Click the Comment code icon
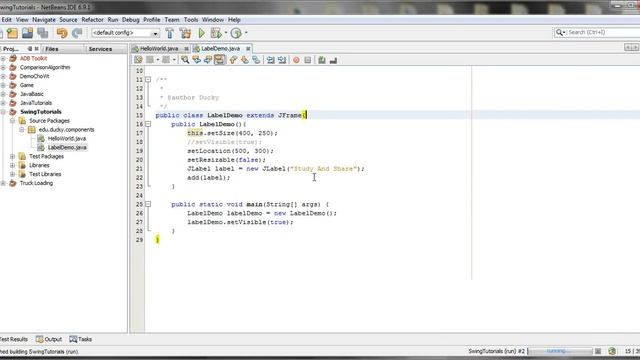Viewport: 640px width, 360px height. [322, 60]
